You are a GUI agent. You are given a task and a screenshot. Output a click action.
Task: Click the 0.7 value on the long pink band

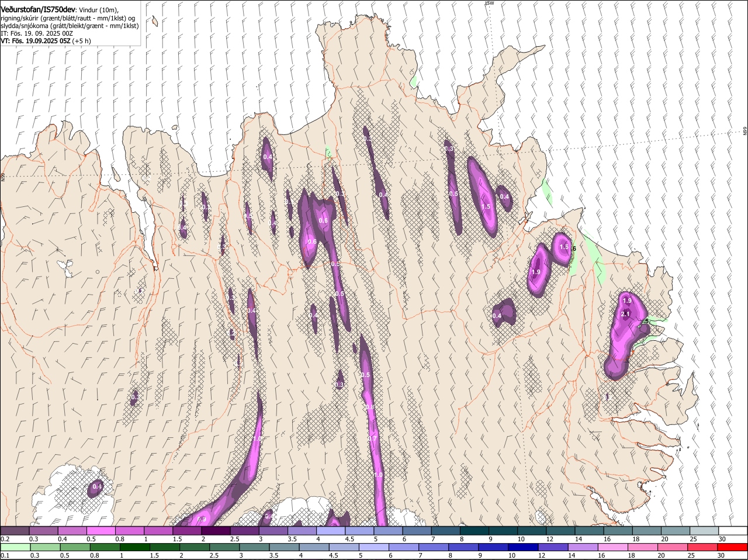pos(373,438)
